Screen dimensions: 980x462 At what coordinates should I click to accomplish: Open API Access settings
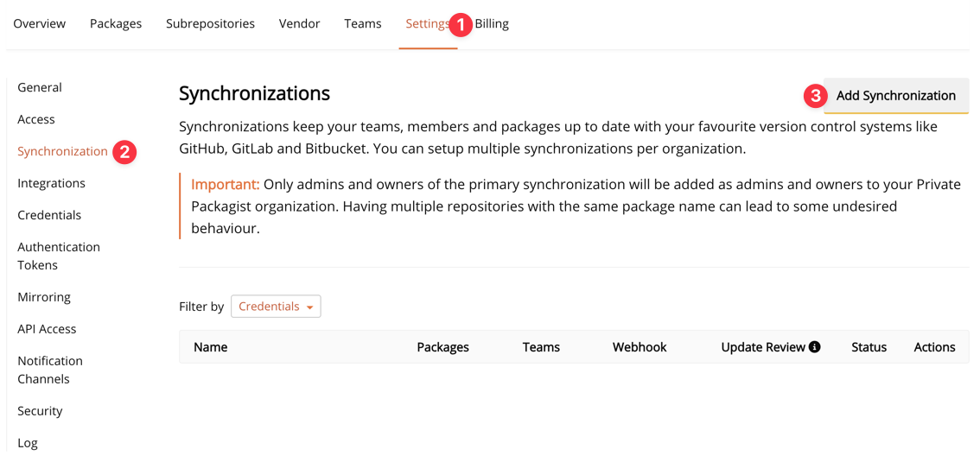click(47, 329)
